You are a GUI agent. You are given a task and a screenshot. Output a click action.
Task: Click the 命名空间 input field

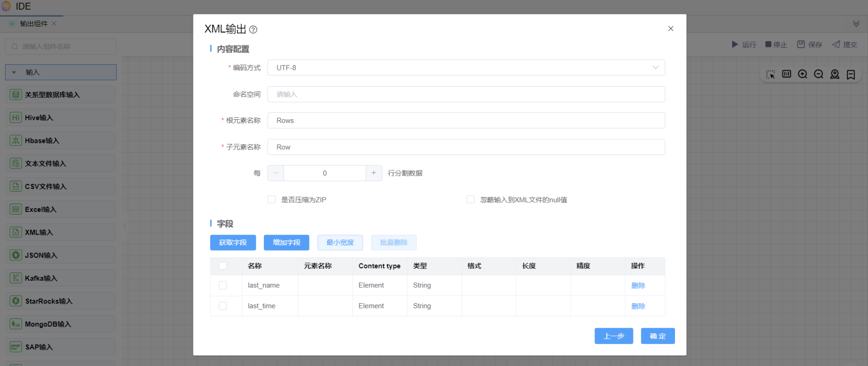click(x=466, y=94)
